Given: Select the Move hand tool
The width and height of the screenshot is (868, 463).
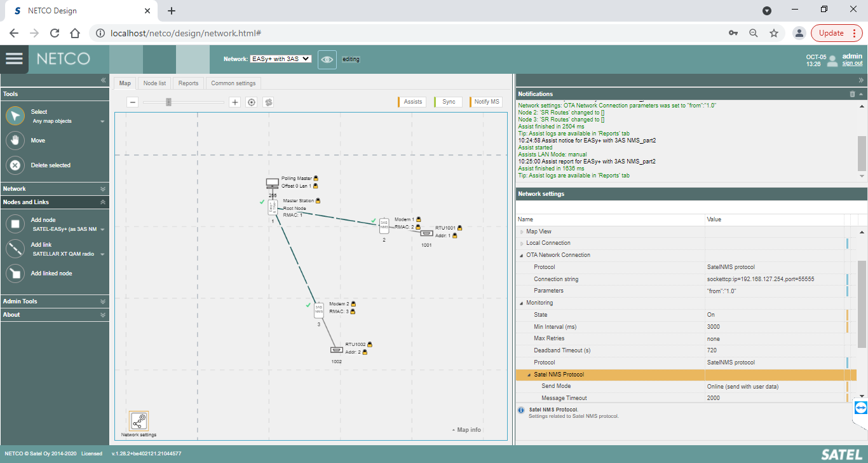Looking at the screenshot, I should [15, 141].
